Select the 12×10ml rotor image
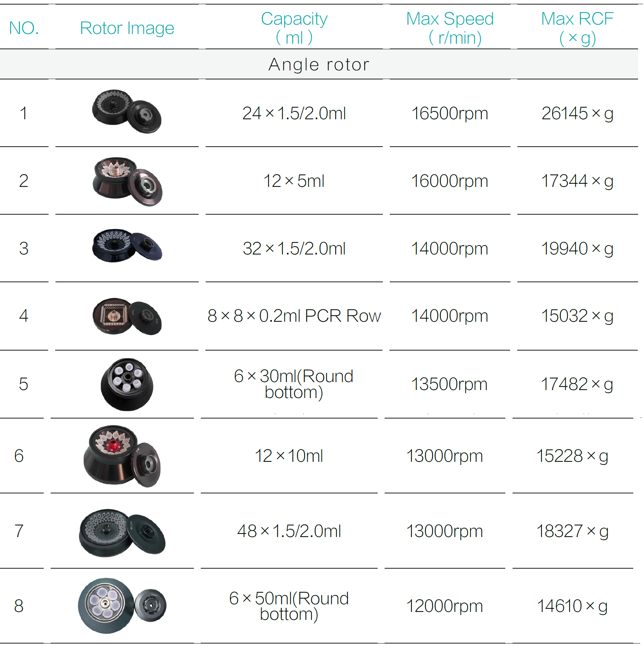Screen dimensions: 644x648 (122, 456)
